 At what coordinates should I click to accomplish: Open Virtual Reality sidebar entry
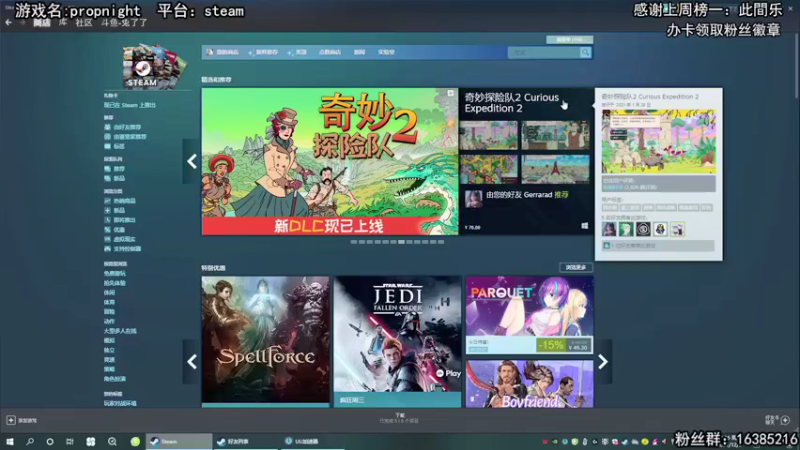click(119, 239)
